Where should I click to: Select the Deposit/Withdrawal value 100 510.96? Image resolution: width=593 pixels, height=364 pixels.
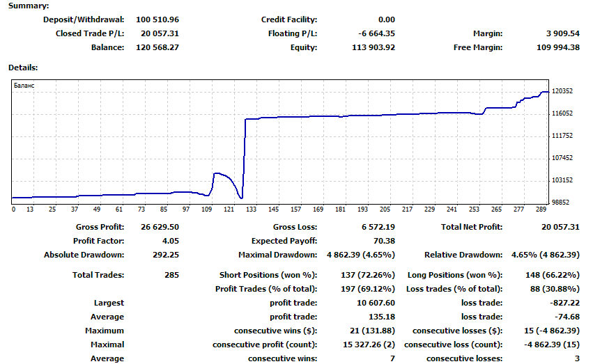click(157, 19)
